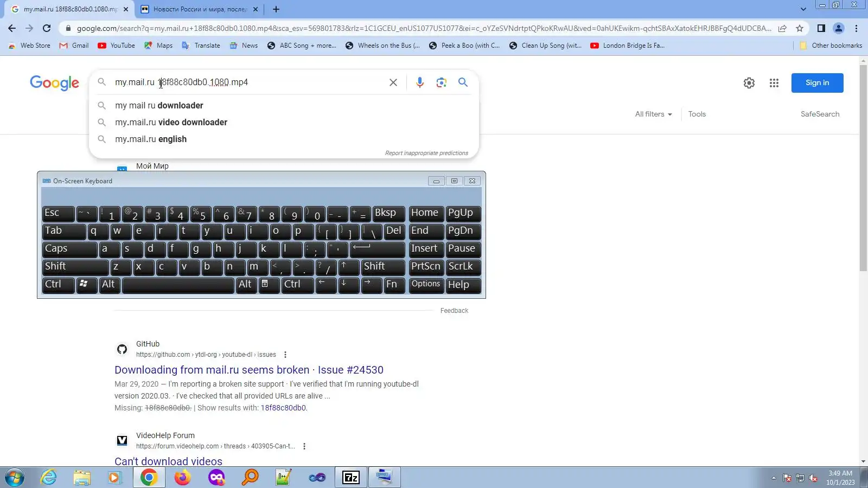Image resolution: width=868 pixels, height=488 pixels.
Task: Click the Feedback link
Action: tap(454, 311)
